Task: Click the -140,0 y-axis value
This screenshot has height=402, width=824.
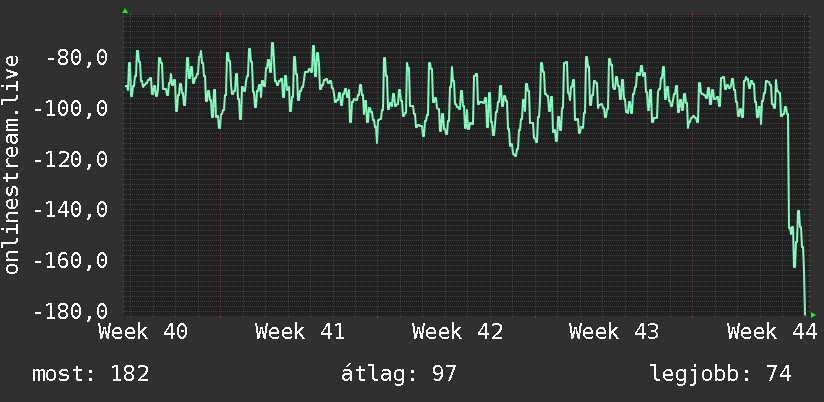Action: tap(70, 211)
